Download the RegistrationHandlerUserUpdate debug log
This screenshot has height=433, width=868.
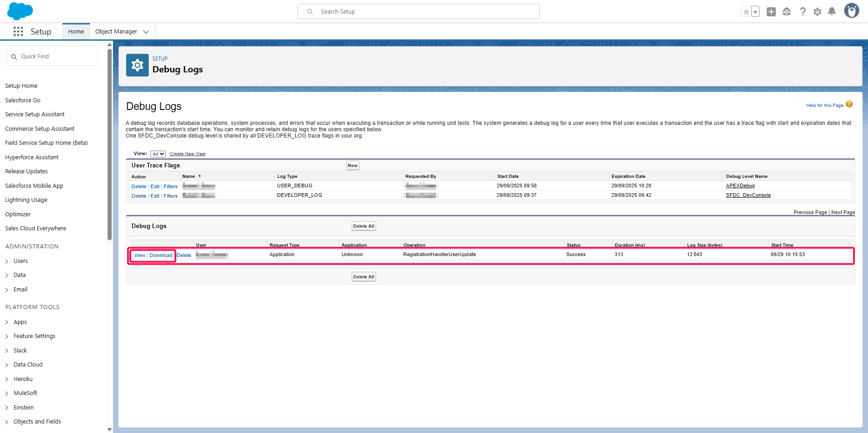tap(161, 255)
